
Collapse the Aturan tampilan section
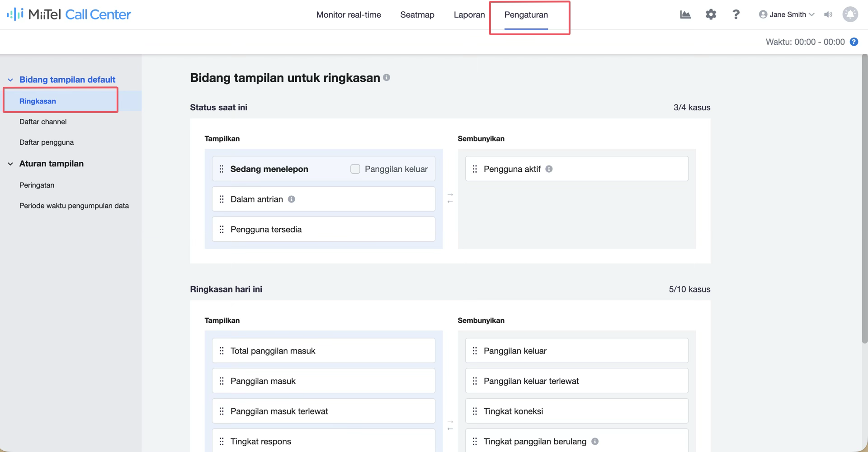click(10, 164)
